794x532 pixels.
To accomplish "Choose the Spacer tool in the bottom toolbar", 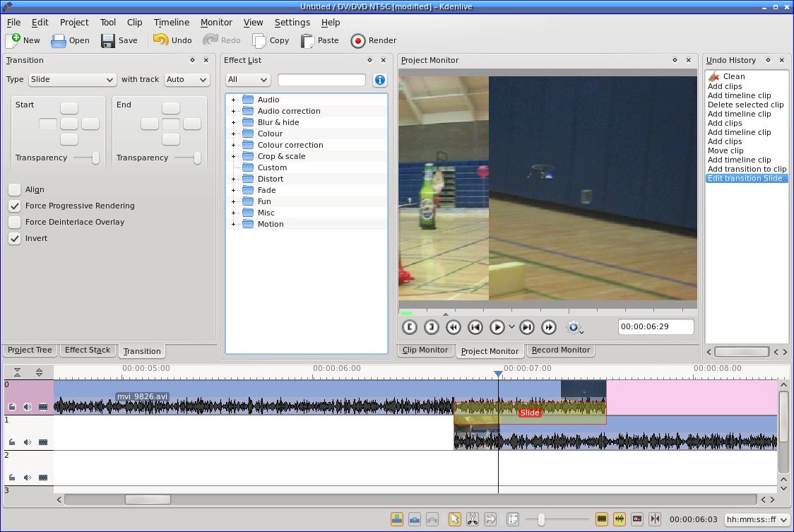I will (x=490, y=519).
